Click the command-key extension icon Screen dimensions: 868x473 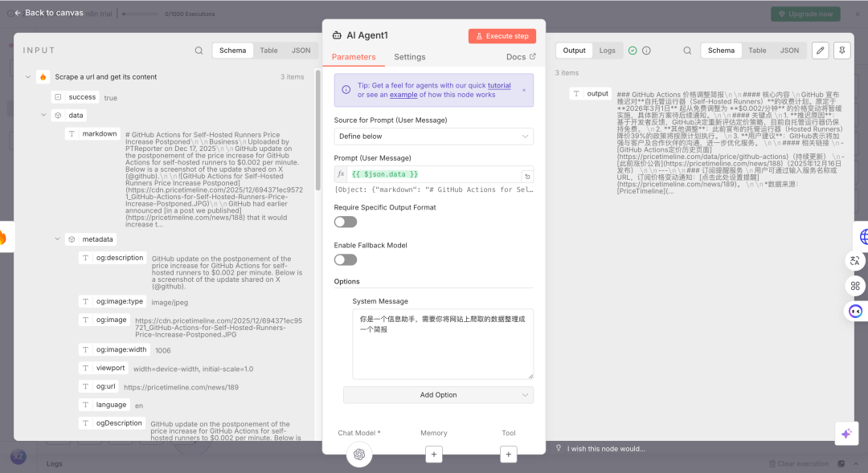(855, 286)
